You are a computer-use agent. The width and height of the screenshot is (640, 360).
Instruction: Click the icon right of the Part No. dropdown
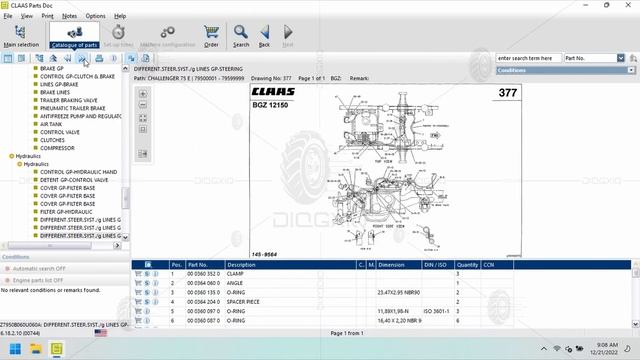[x=633, y=58]
